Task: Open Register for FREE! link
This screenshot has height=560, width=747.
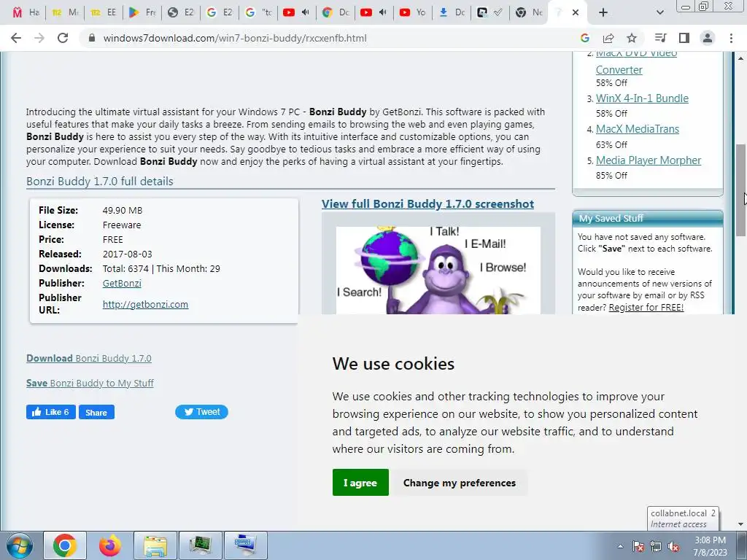Action: (x=646, y=308)
